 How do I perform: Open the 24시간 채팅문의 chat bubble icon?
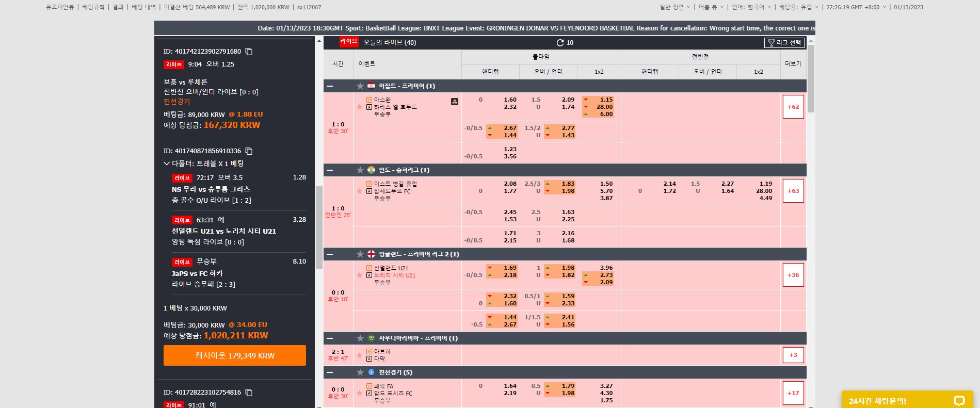click(x=959, y=401)
